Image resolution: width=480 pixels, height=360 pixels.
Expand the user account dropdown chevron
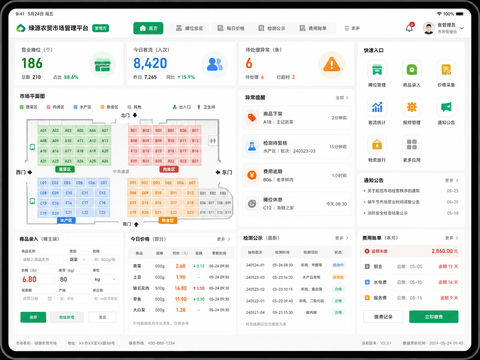click(x=462, y=28)
